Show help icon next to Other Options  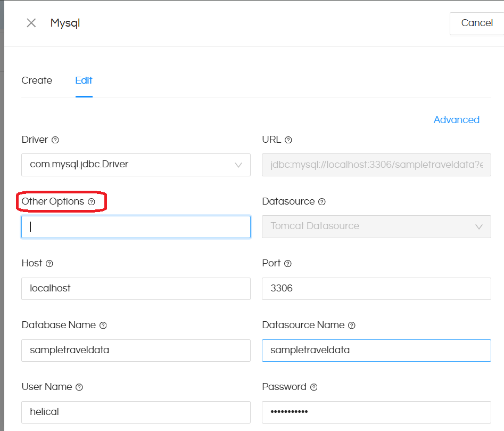tap(92, 202)
